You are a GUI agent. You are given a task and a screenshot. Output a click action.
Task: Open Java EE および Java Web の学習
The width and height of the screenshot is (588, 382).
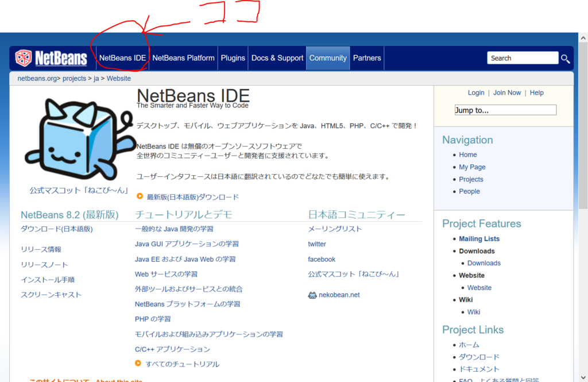point(185,259)
